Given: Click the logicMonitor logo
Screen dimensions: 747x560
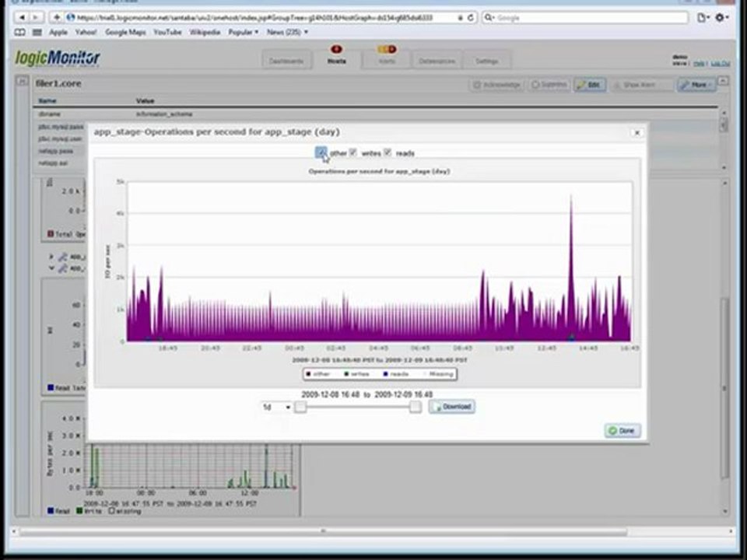Looking at the screenshot, I should click(58, 58).
